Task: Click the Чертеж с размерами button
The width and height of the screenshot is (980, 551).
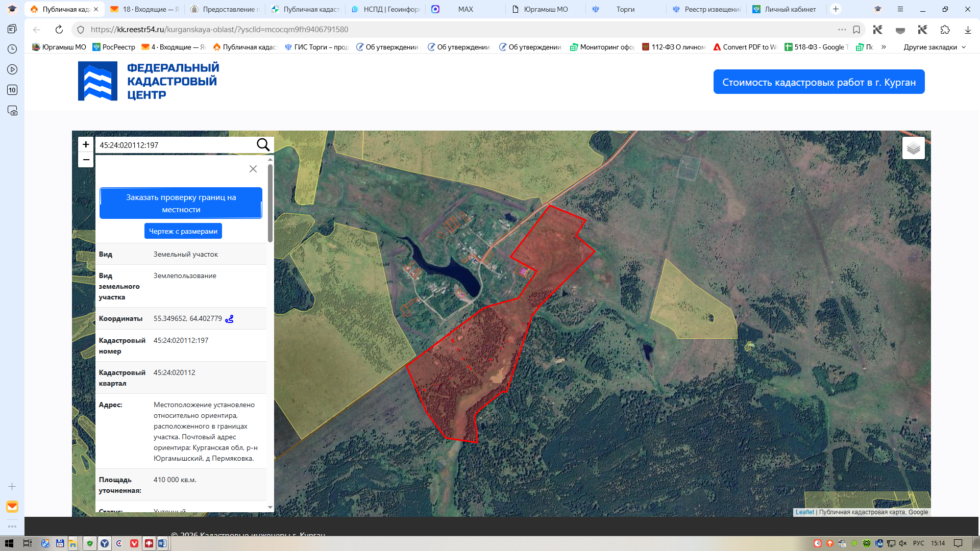Action: click(183, 231)
